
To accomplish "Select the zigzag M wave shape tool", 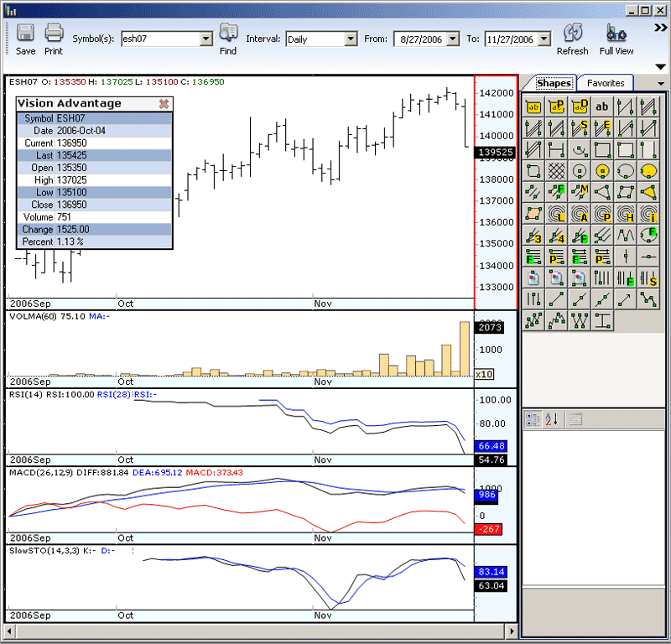I will (x=625, y=236).
